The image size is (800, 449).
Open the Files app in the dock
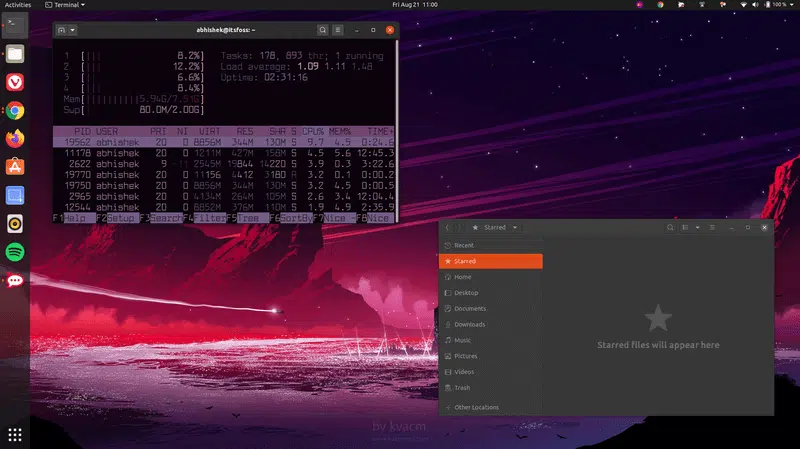(15, 54)
